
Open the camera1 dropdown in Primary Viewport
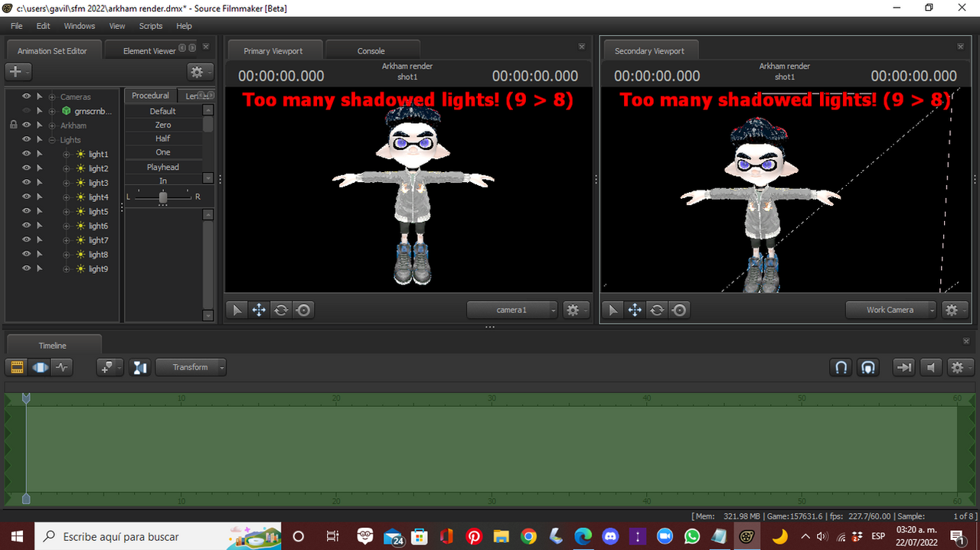[x=513, y=310]
